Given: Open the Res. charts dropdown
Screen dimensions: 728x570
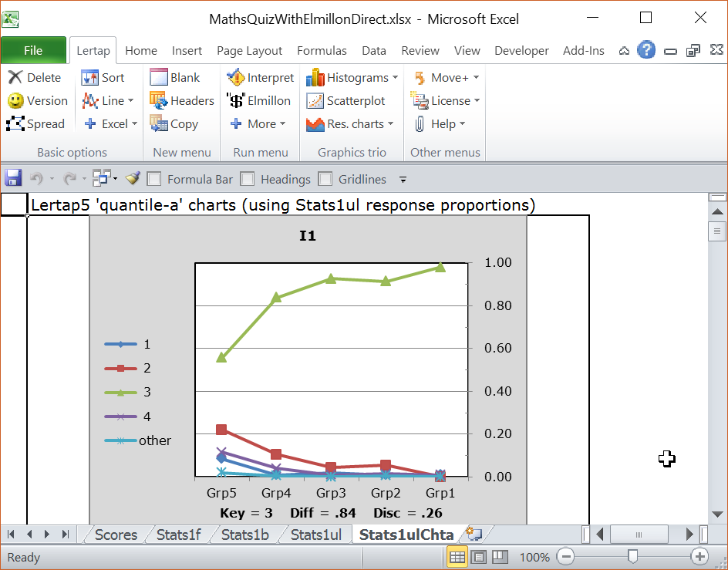Looking at the screenshot, I should click(390, 123).
